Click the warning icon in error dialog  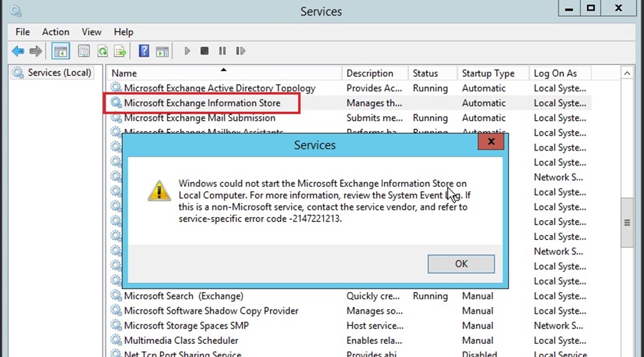click(x=159, y=191)
